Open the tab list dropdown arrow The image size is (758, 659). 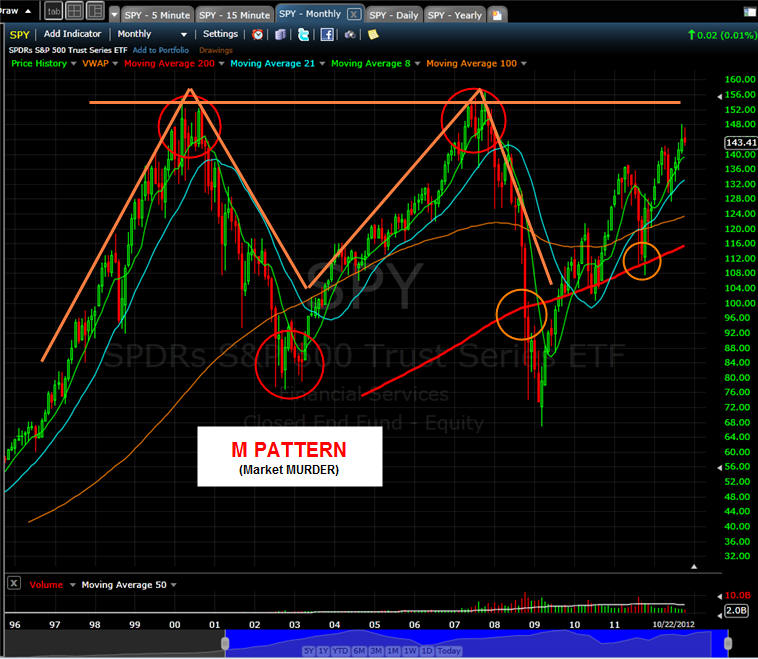tap(114, 15)
